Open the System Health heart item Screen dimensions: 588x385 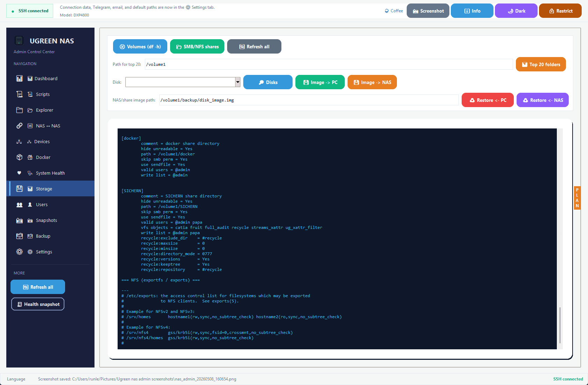[x=50, y=173]
